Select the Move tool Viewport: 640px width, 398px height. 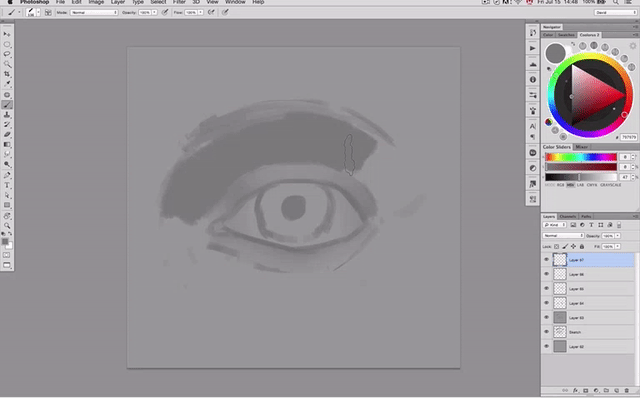(x=7, y=34)
